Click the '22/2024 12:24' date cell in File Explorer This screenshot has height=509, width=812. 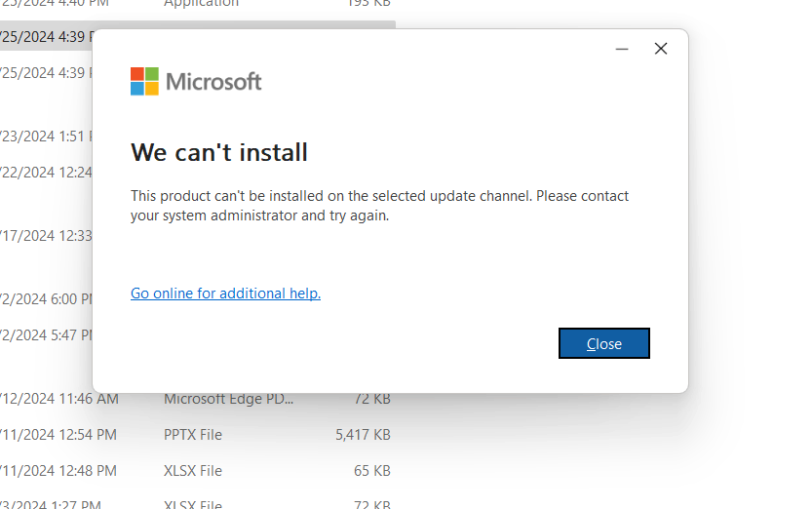click(x=46, y=172)
